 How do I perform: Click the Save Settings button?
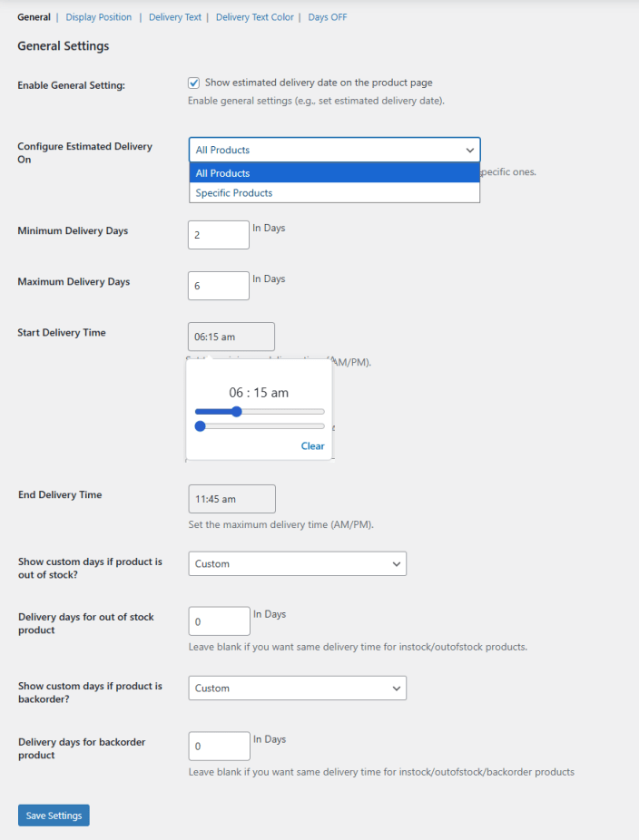pos(53,815)
